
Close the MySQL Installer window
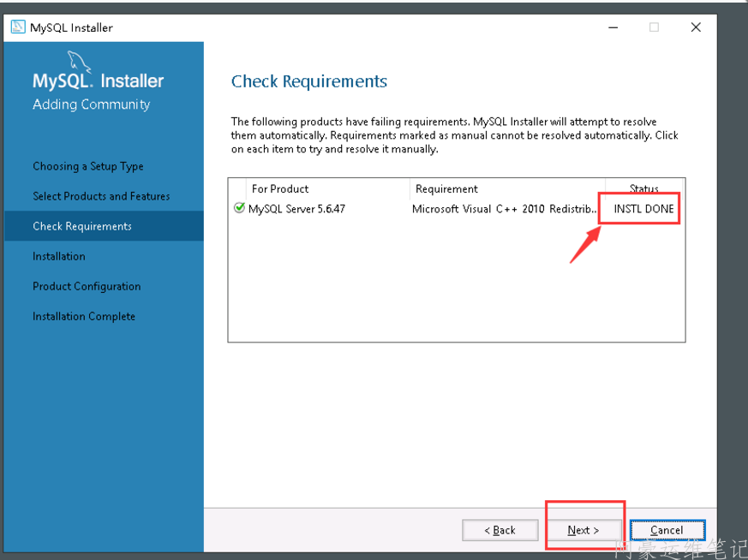point(696,27)
